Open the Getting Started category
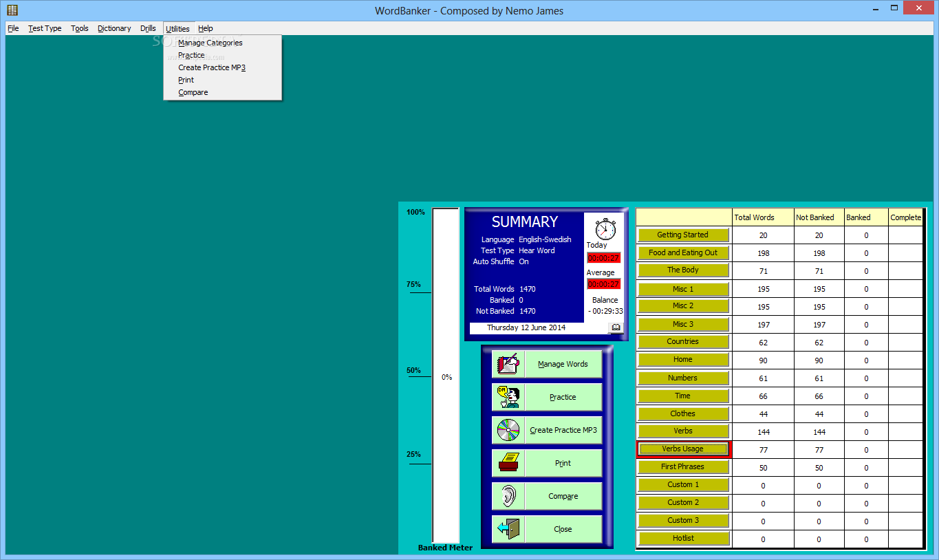This screenshot has width=939, height=560. click(x=683, y=235)
